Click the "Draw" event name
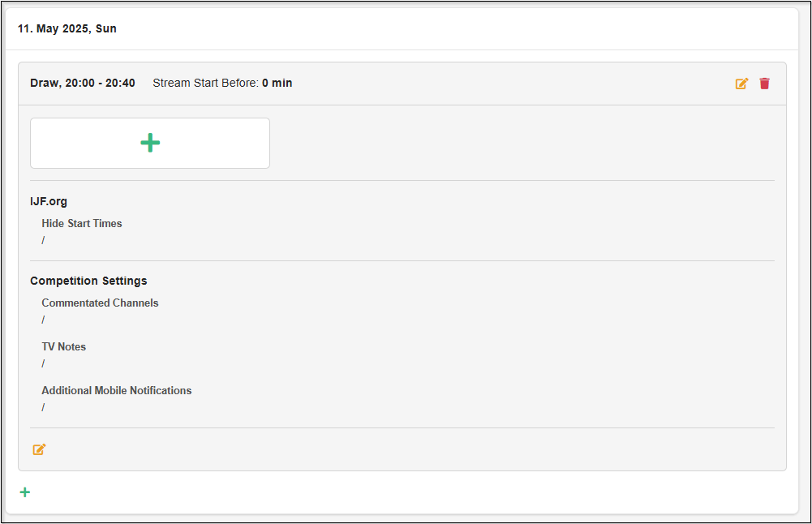 click(44, 83)
